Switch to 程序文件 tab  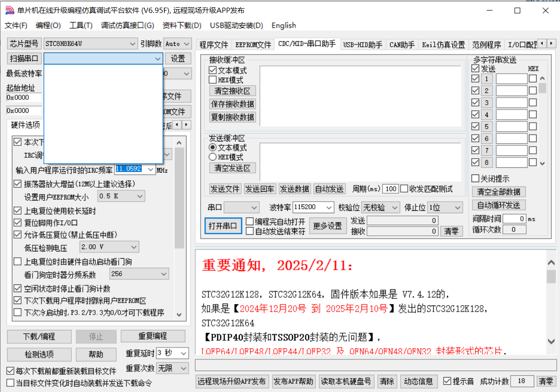213,44
